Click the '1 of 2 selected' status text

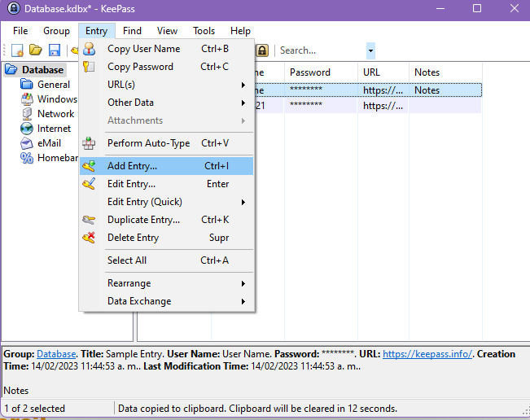(34, 409)
